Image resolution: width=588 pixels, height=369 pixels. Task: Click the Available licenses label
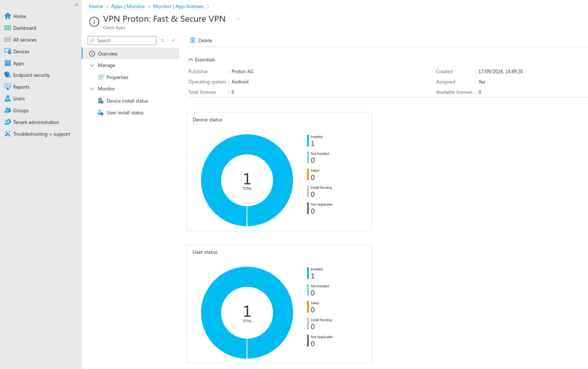454,92
